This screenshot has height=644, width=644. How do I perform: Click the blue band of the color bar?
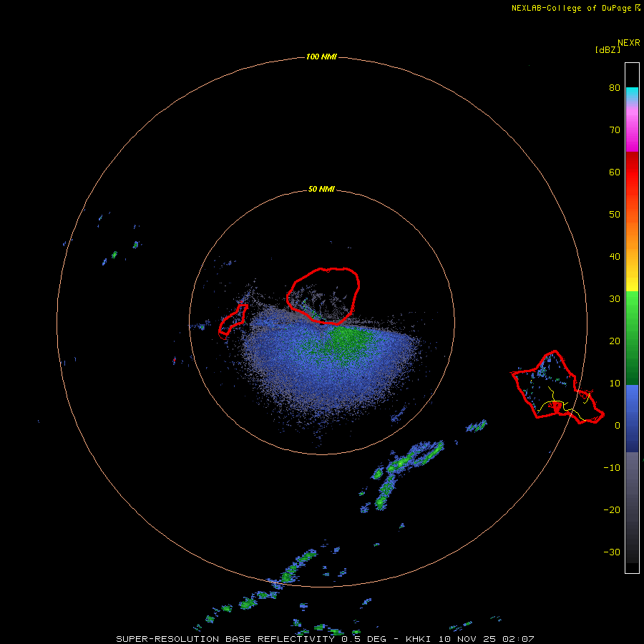point(632,418)
